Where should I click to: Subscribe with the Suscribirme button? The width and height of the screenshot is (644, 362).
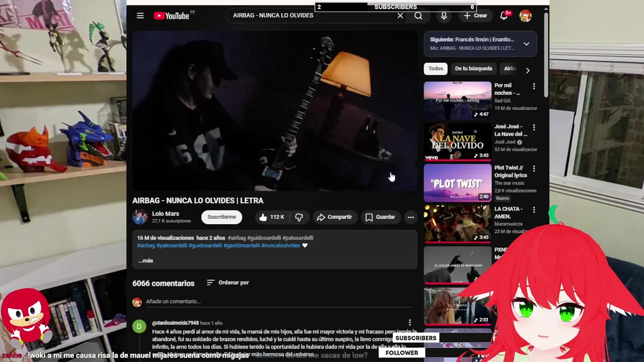click(x=222, y=217)
